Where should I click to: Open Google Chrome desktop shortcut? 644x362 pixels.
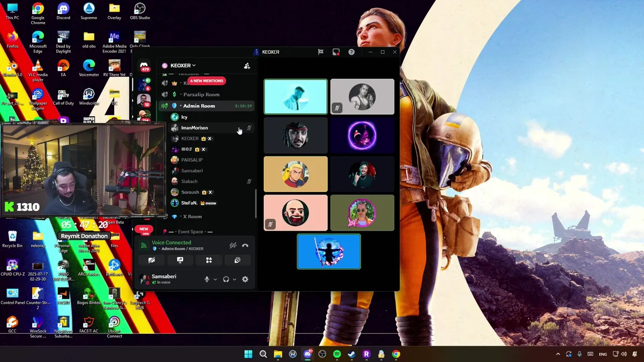pyautogui.click(x=38, y=14)
